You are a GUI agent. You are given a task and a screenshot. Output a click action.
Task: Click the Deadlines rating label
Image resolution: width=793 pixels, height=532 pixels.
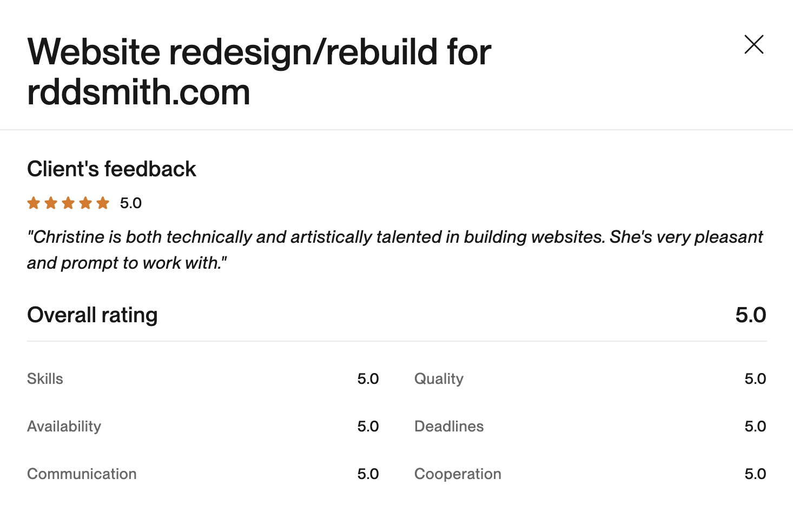tap(449, 427)
